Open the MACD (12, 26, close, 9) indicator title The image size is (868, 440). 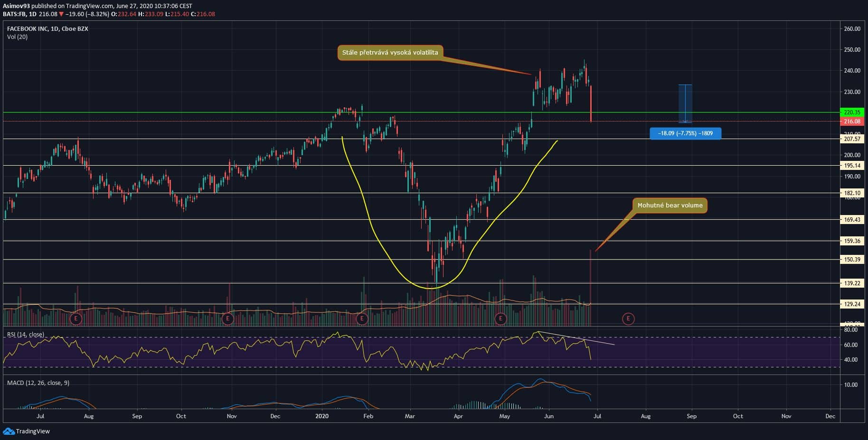(38, 383)
